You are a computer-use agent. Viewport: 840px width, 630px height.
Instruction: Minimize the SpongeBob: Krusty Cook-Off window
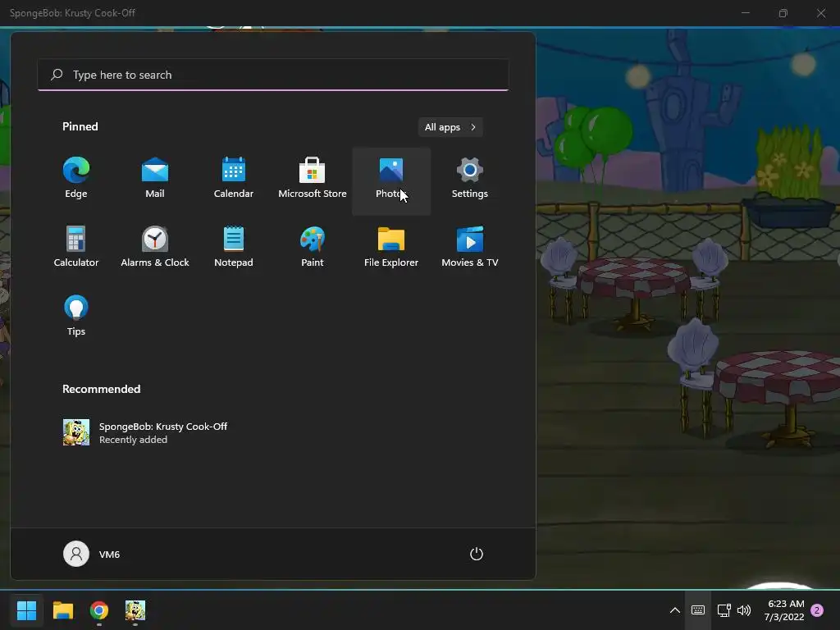pos(745,13)
